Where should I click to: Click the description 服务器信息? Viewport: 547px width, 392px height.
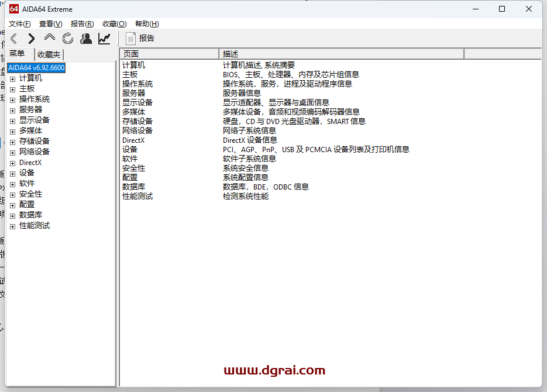tap(242, 93)
